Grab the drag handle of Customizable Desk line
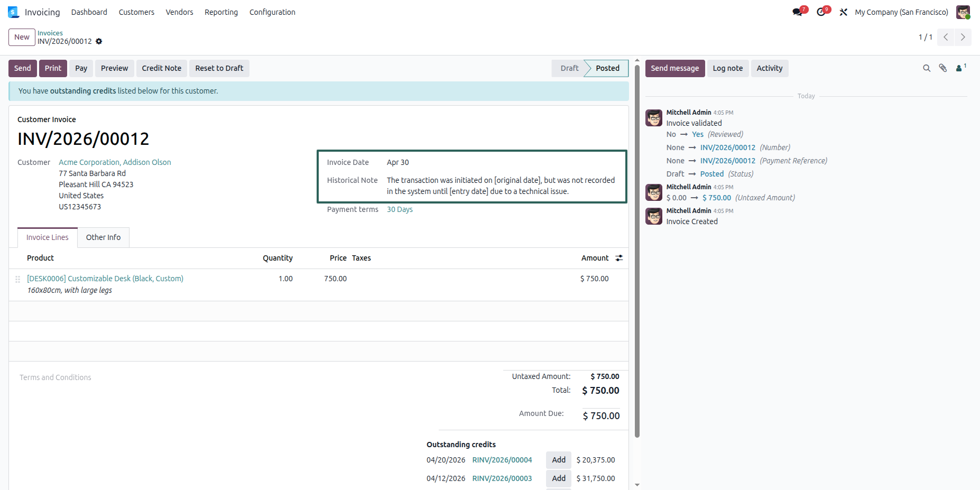Image resolution: width=980 pixels, height=490 pixels. tap(17, 279)
